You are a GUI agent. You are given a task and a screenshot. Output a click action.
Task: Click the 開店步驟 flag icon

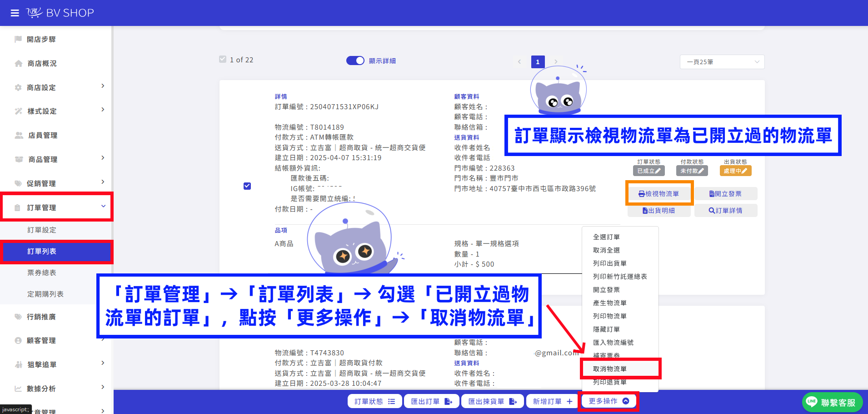tap(18, 39)
